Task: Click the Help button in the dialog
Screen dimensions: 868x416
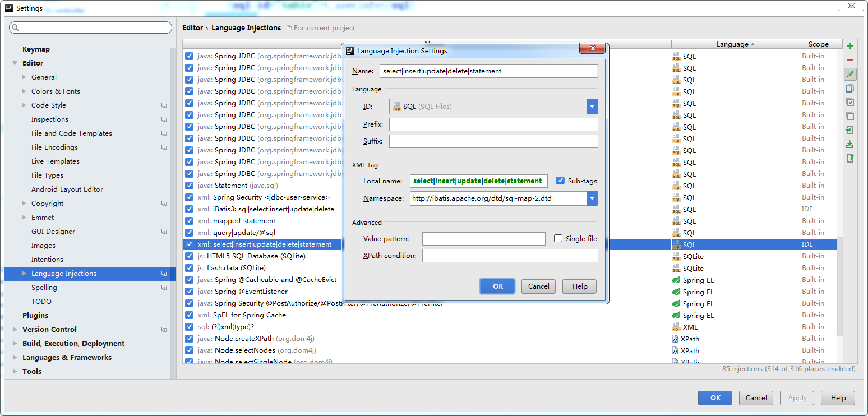Action: [x=579, y=286]
